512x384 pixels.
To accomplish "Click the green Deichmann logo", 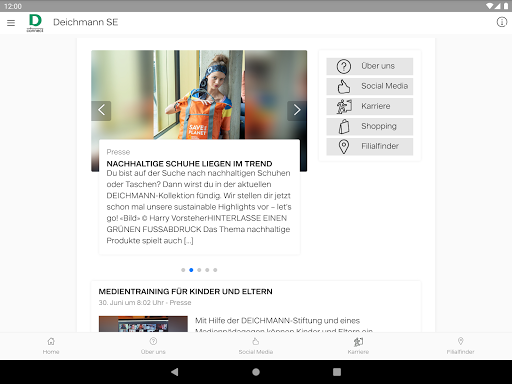I will coord(35,23).
